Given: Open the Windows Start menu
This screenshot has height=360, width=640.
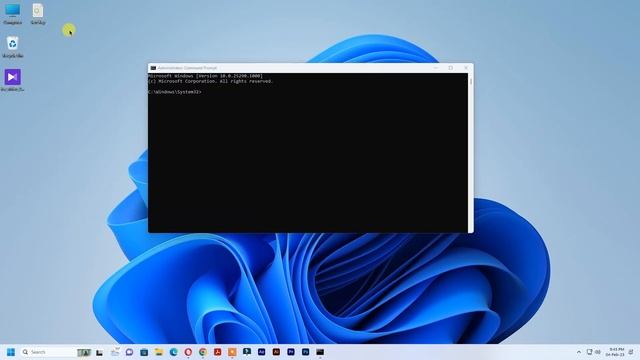Looking at the screenshot, I should pos(11,352).
